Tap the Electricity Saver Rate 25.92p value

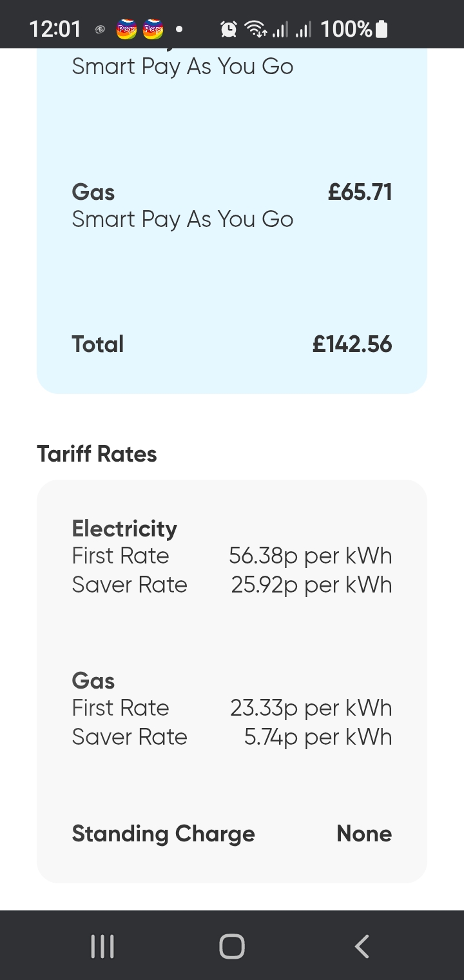click(311, 585)
